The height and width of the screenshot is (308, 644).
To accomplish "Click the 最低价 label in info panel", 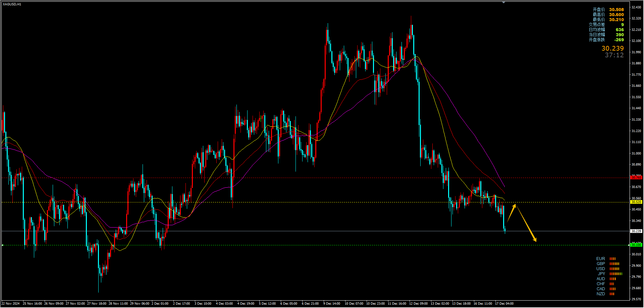I will tap(599, 20).
